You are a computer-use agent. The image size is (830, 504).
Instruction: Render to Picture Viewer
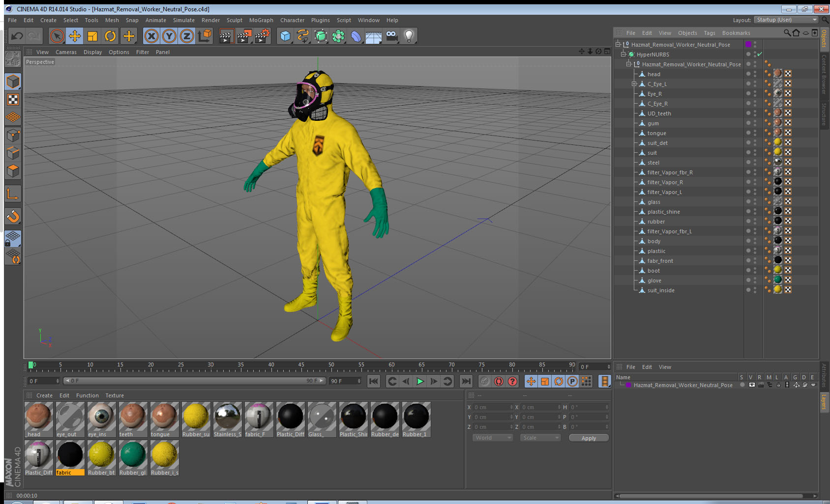click(x=244, y=36)
